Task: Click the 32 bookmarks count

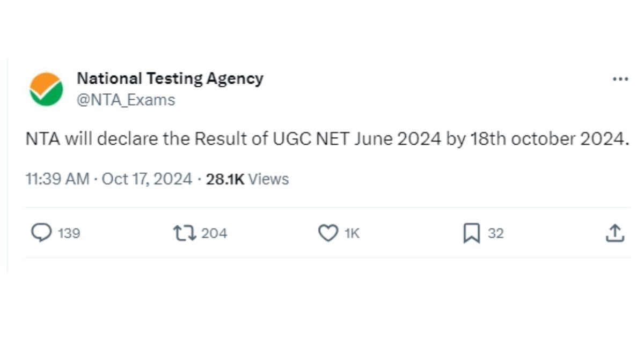Action: coord(496,233)
